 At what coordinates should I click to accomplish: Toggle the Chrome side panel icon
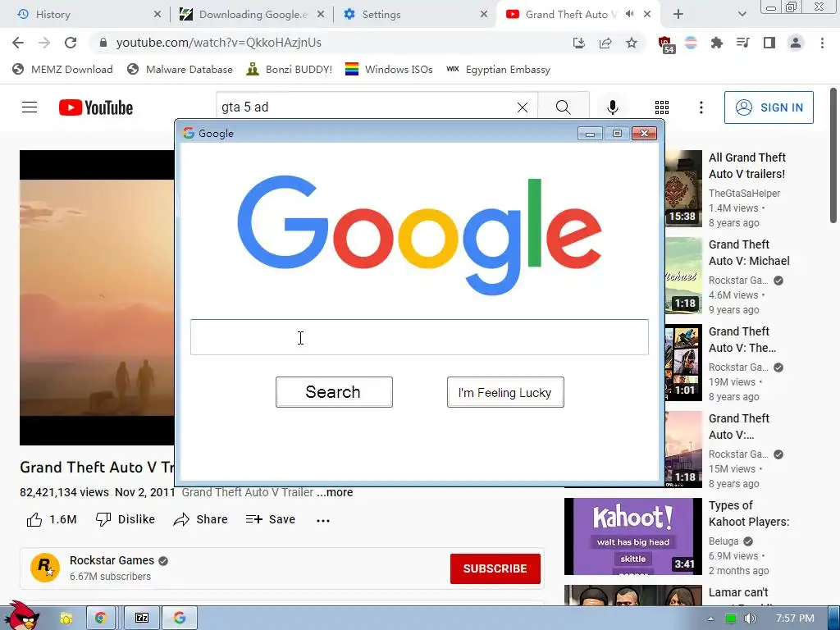click(769, 43)
